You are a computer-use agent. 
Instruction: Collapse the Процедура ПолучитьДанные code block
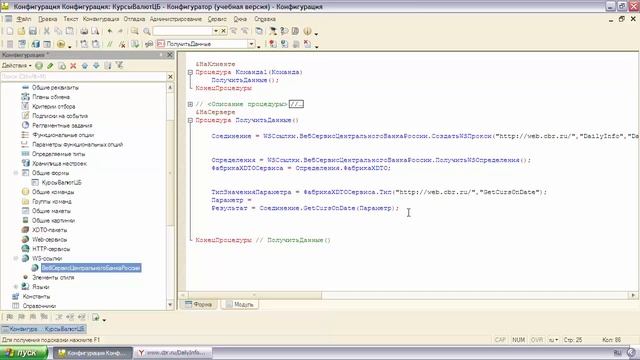(190, 120)
